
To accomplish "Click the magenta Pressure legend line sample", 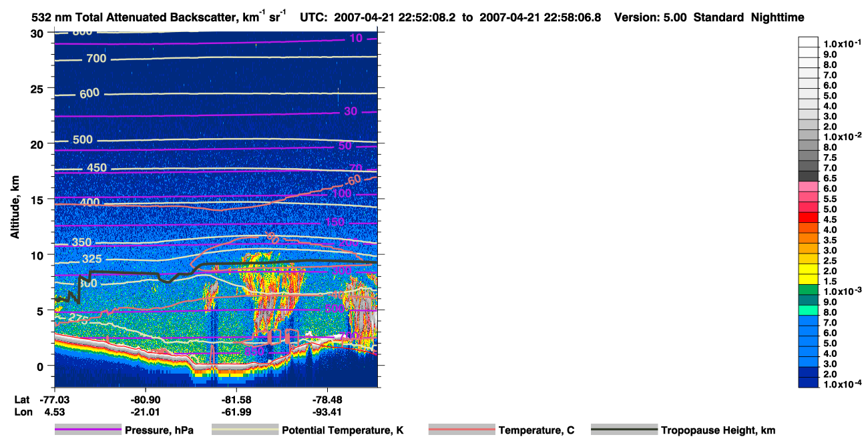I will pyautogui.click(x=88, y=430).
